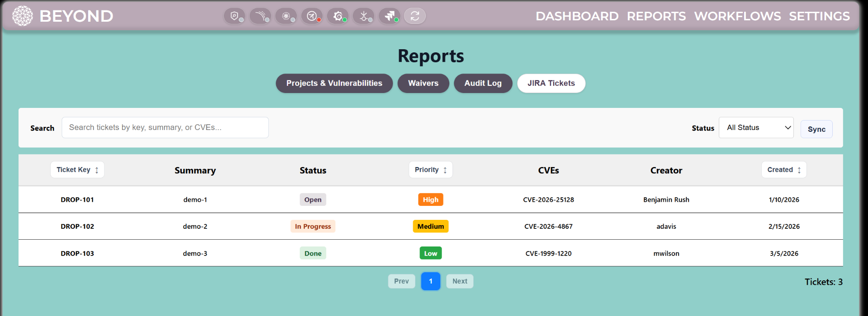Go to DASHBOARD in top navigation
The height and width of the screenshot is (316, 868).
coord(577,16)
